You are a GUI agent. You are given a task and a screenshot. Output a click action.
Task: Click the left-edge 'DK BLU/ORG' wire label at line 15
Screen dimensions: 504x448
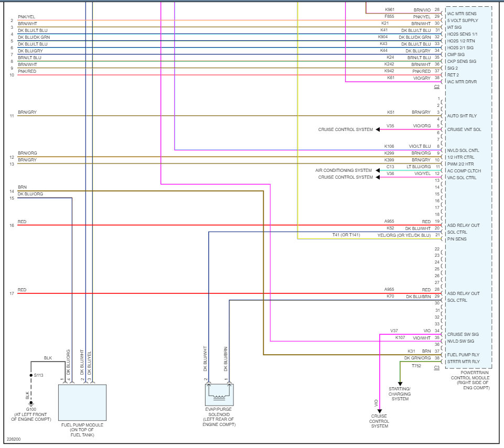30,194
